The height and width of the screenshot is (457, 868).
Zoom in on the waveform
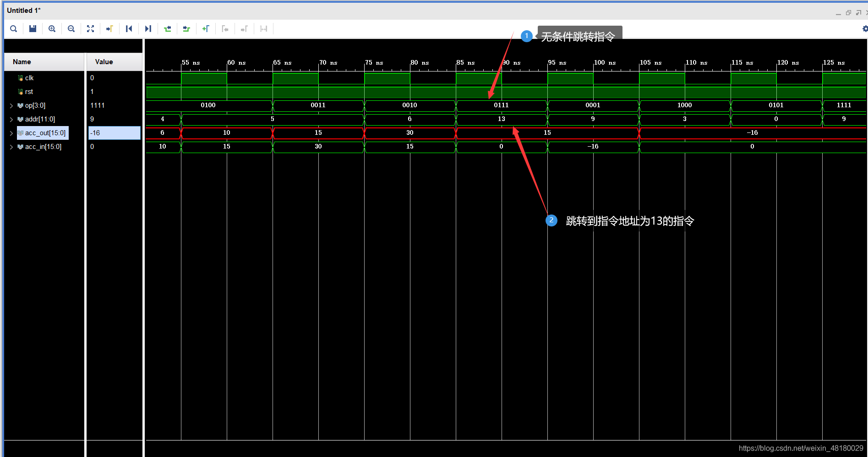52,29
